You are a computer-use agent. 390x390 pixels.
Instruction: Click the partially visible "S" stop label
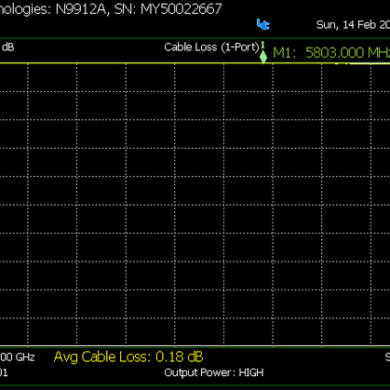387,357
